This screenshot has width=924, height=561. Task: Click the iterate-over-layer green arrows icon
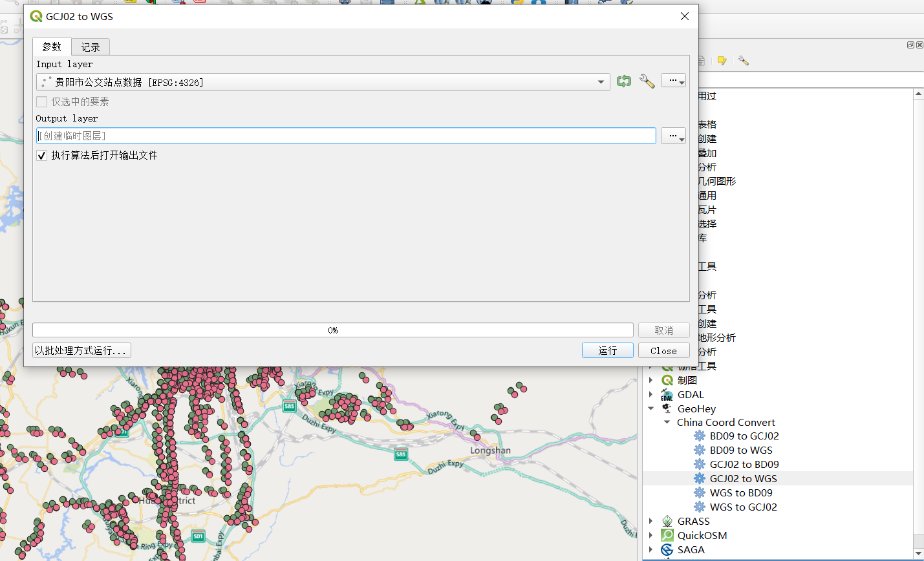[x=624, y=81]
